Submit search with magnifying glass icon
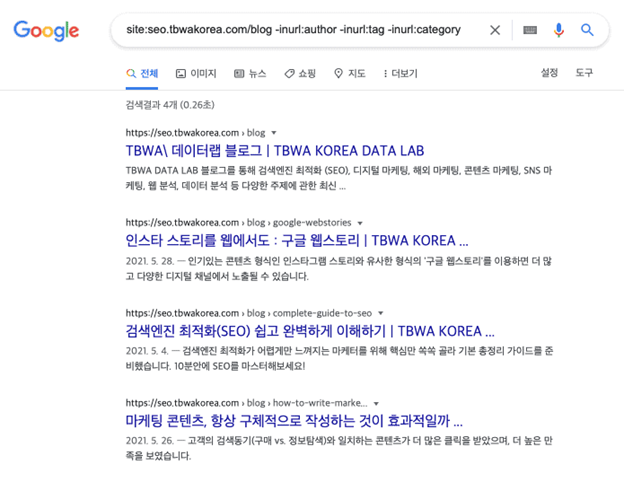This screenshot has width=624, height=482. [587, 30]
